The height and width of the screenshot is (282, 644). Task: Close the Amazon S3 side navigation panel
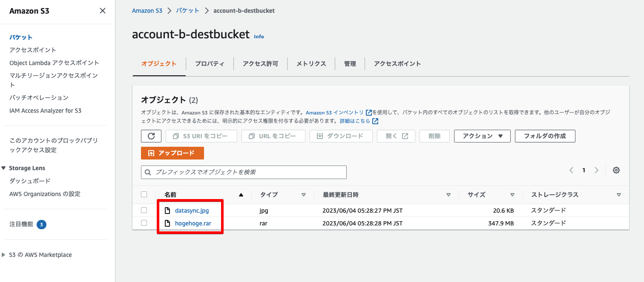(x=103, y=11)
